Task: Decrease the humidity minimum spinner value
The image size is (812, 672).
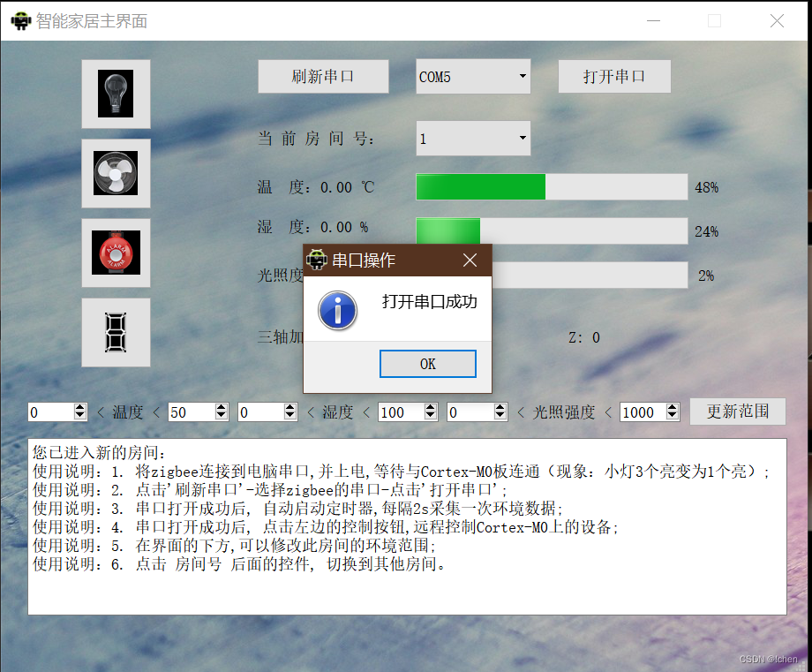Action: click(x=290, y=416)
